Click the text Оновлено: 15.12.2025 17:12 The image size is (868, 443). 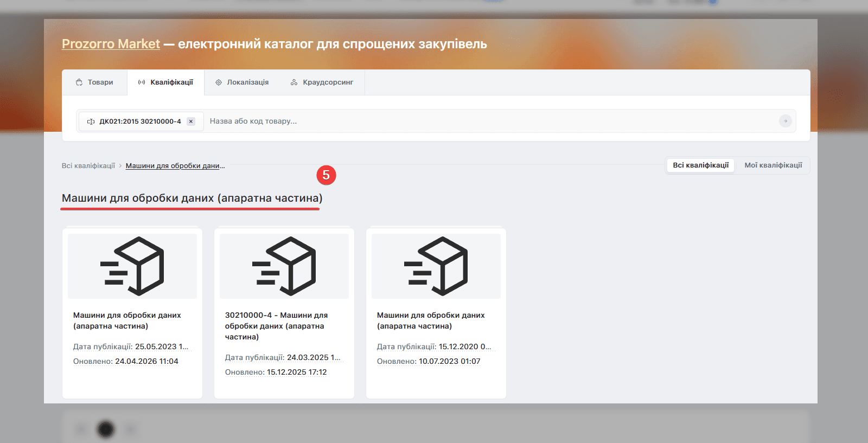(x=276, y=372)
